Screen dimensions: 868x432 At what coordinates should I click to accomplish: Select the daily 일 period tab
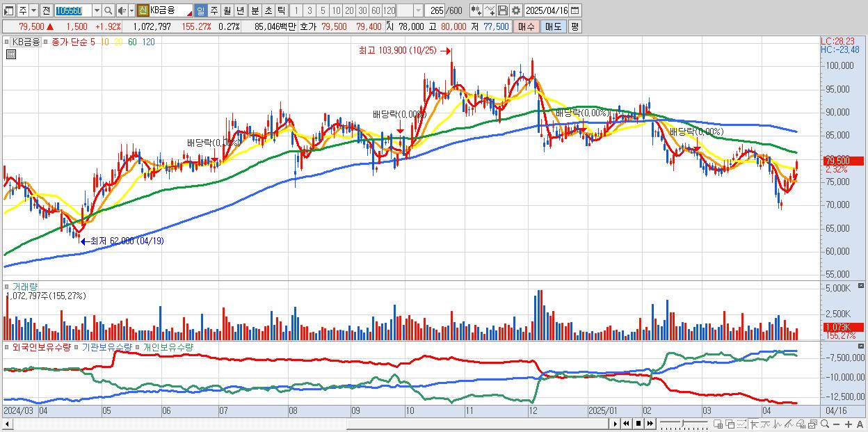pos(200,10)
